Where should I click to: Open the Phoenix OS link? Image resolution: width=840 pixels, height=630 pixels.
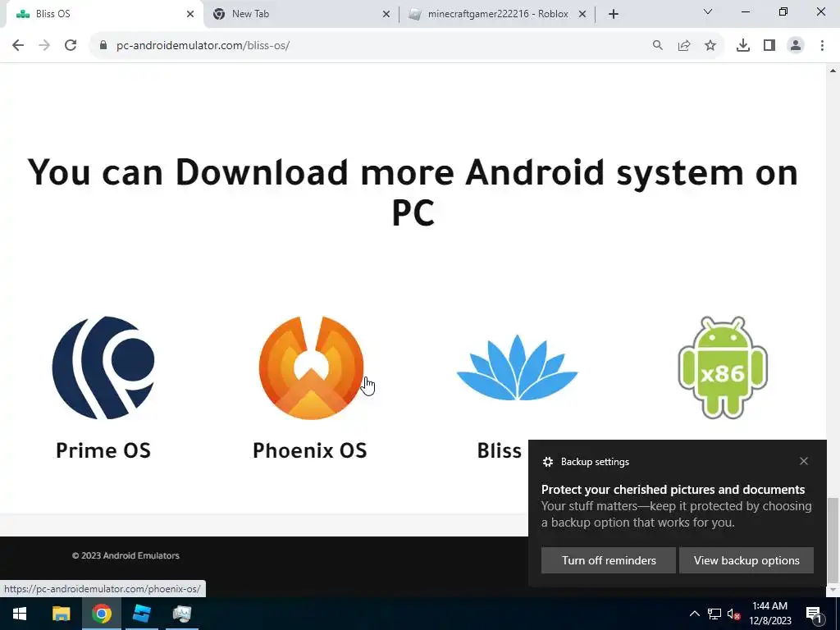pos(309,450)
